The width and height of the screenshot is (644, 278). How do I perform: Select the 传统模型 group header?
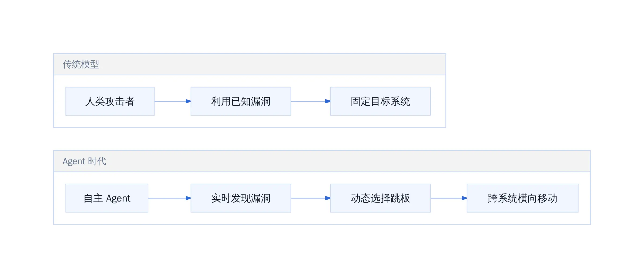click(x=250, y=64)
